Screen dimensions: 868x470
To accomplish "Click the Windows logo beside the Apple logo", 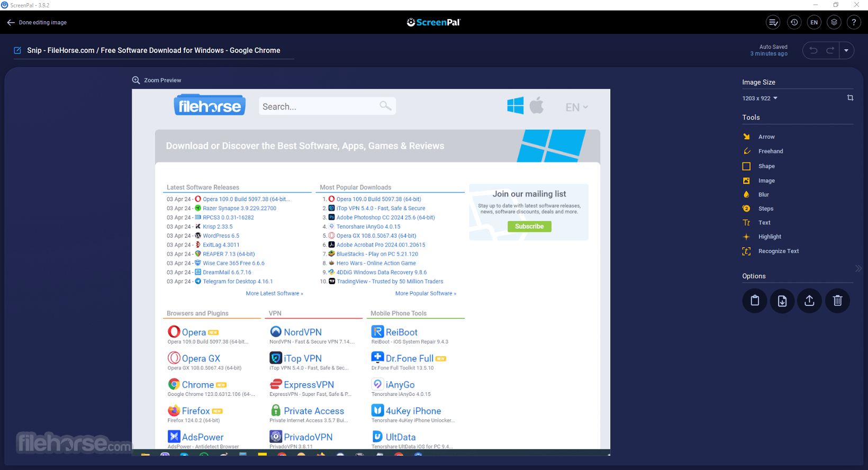I will [x=516, y=105].
